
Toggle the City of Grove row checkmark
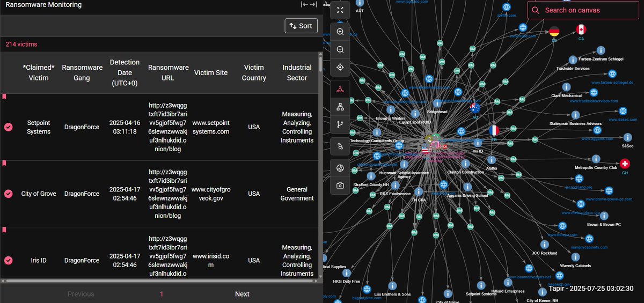coord(9,194)
